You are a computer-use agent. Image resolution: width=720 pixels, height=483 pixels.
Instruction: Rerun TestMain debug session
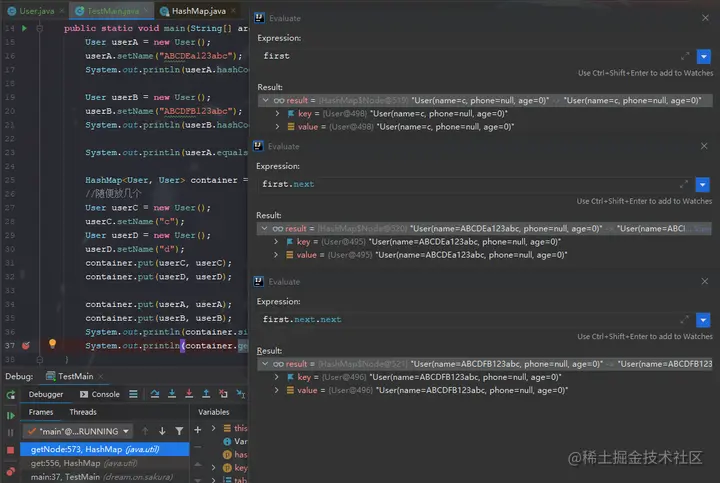coord(11,394)
